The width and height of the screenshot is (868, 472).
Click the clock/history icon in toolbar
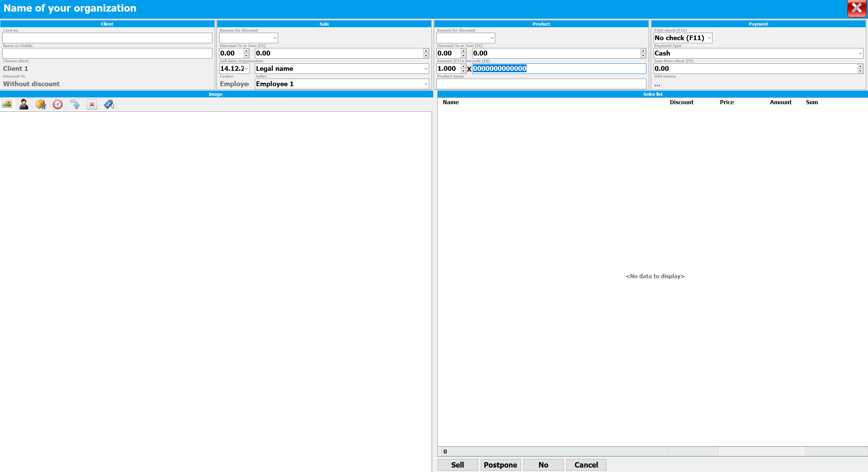[x=58, y=105]
